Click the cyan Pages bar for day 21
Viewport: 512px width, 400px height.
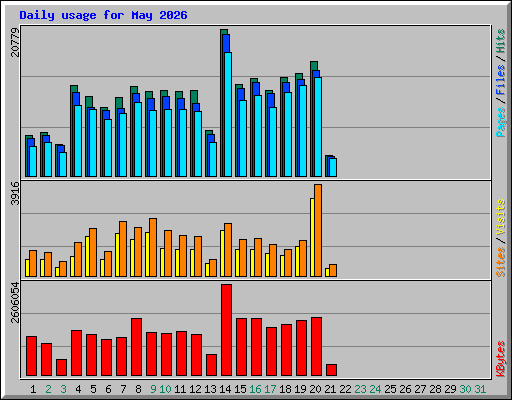(333, 167)
